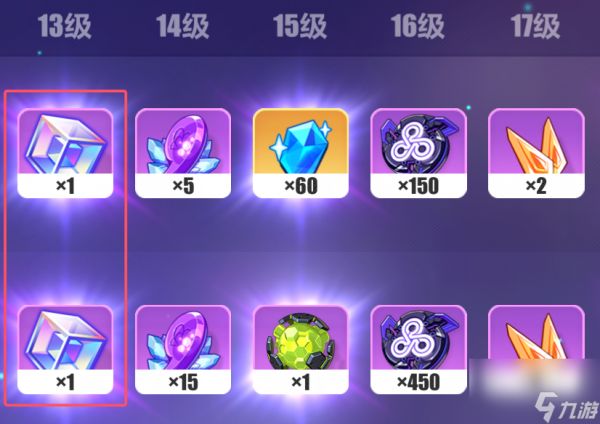Viewport: 600px width, 424px height.
Task: Click the ×15 quantity label
Action: [x=183, y=382]
